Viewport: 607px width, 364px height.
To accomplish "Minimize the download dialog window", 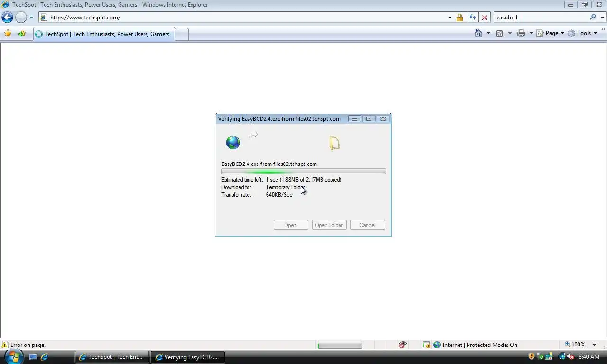I will tap(354, 119).
